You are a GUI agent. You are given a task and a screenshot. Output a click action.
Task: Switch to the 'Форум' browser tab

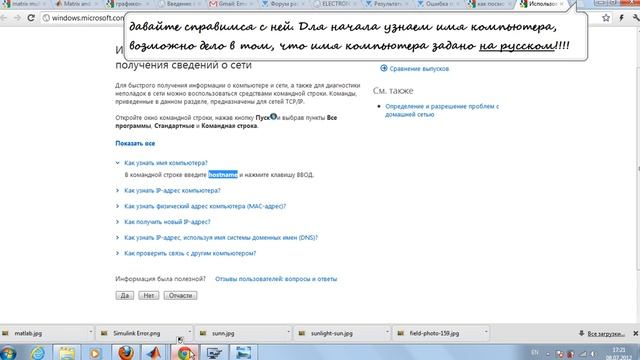point(282,4)
